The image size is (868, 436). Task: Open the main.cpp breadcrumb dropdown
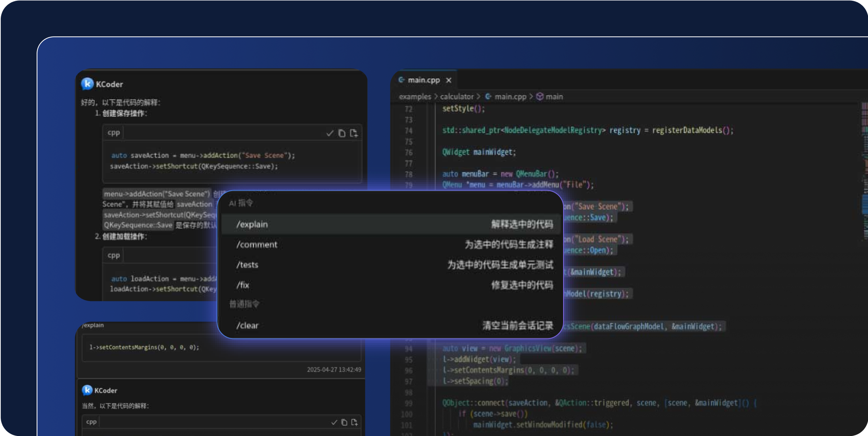(x=510, y=97)
